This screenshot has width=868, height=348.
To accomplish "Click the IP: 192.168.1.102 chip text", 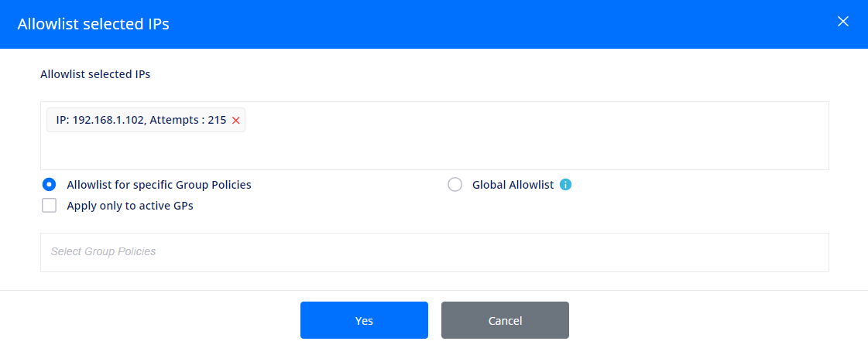I will point(101,120).
